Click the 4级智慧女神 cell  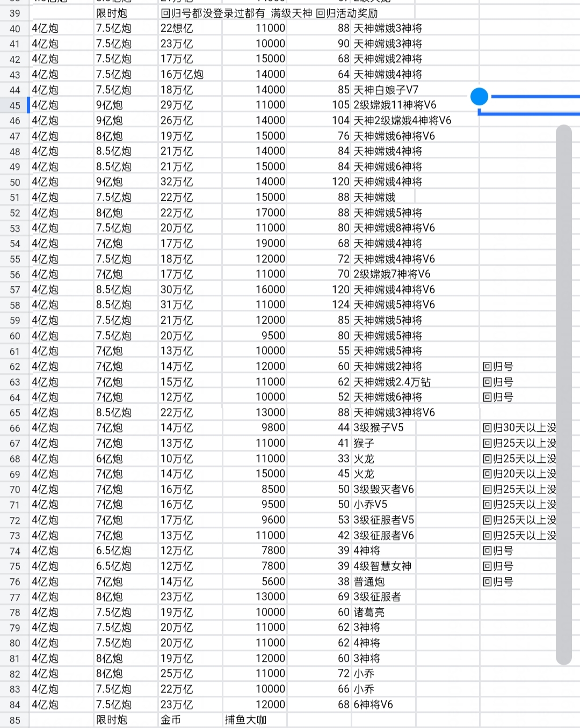tap(382, 566)
